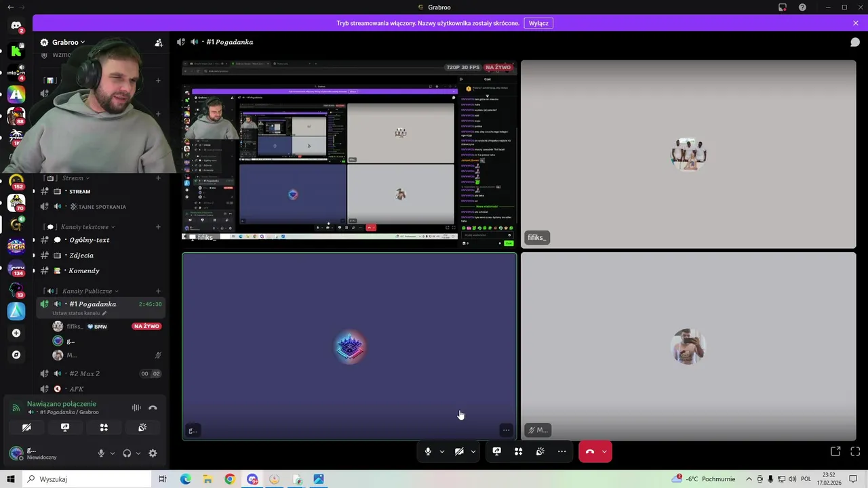Open output device options in user panel

(x=138, y=453)
